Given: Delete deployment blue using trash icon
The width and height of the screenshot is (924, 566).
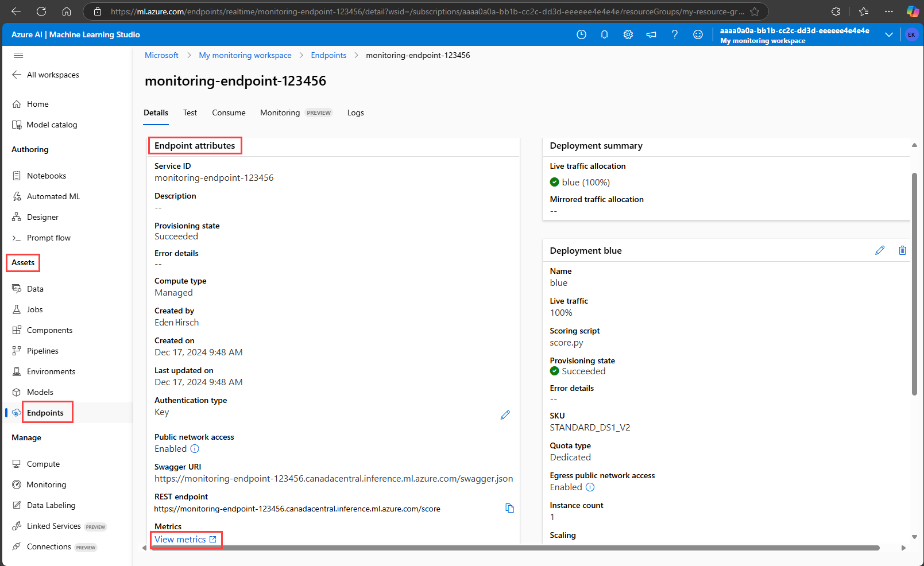Looking at the screenshot, I should coord(902,250).
